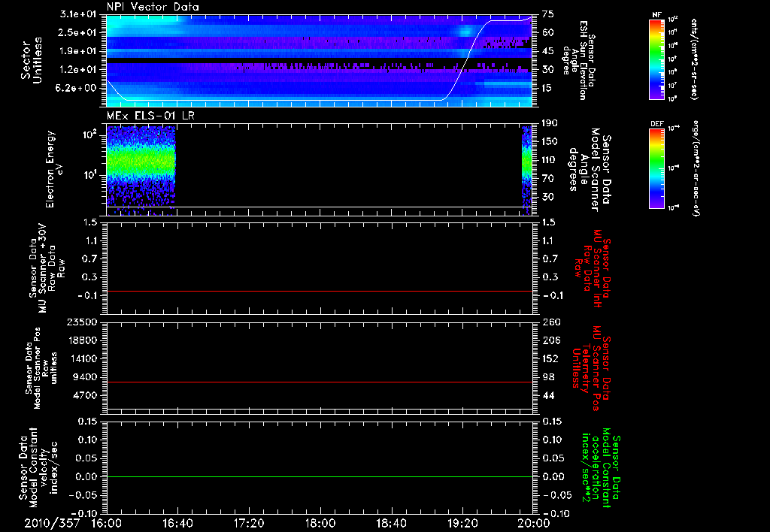Image resolution: width=770 pixels, height=532 pixels.
Task: Click the 44 telemetry tick label
Action: [548, 395]
